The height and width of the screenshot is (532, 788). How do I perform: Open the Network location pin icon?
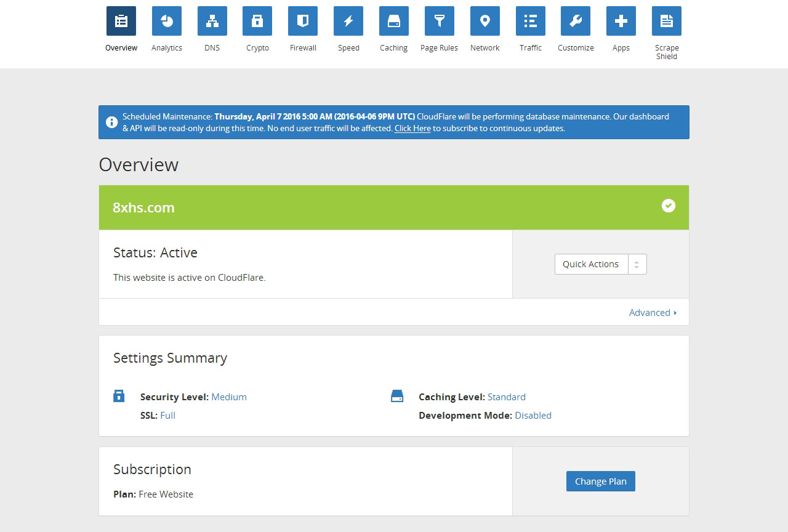[485, 21]
